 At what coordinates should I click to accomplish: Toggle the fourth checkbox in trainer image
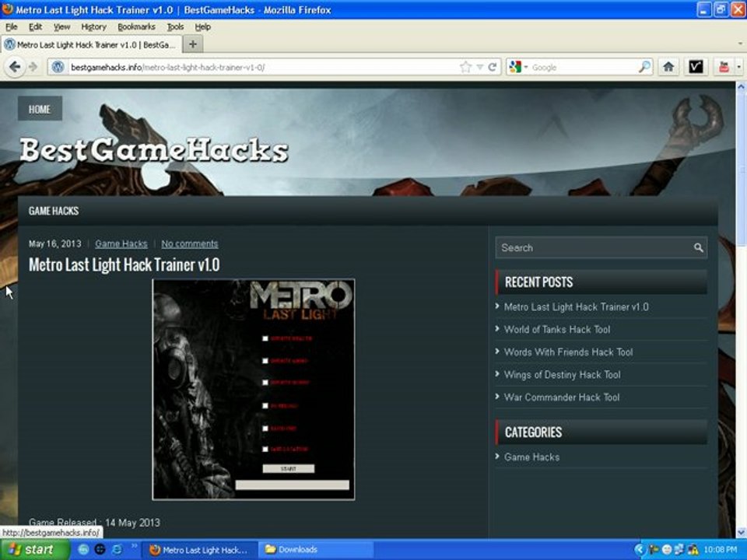[265, 406]
